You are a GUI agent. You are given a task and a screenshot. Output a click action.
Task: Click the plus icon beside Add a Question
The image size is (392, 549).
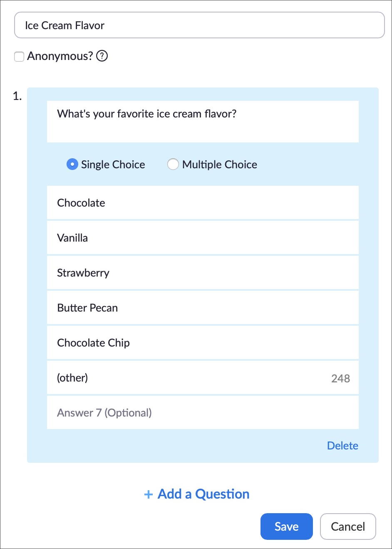click(x=148, y=494)
